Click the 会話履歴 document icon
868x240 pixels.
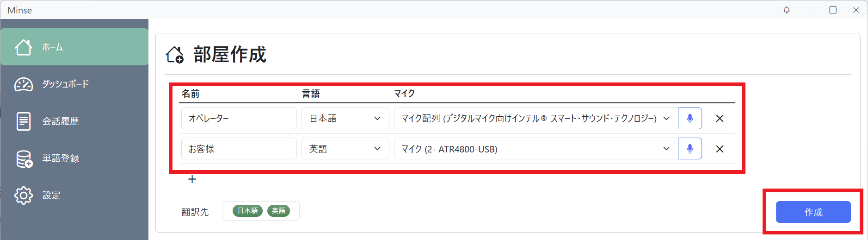(24, 121)
